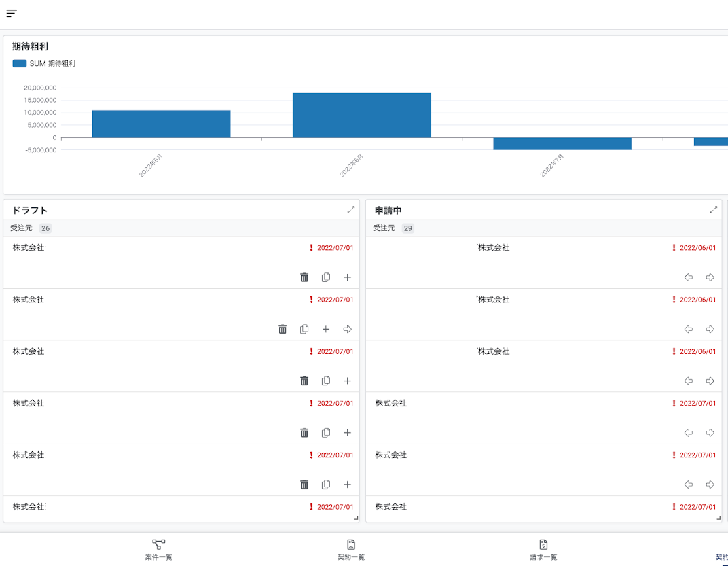Go to 契約一覧 tab
This screenshot has height=566, width=728.
[351, 550]
